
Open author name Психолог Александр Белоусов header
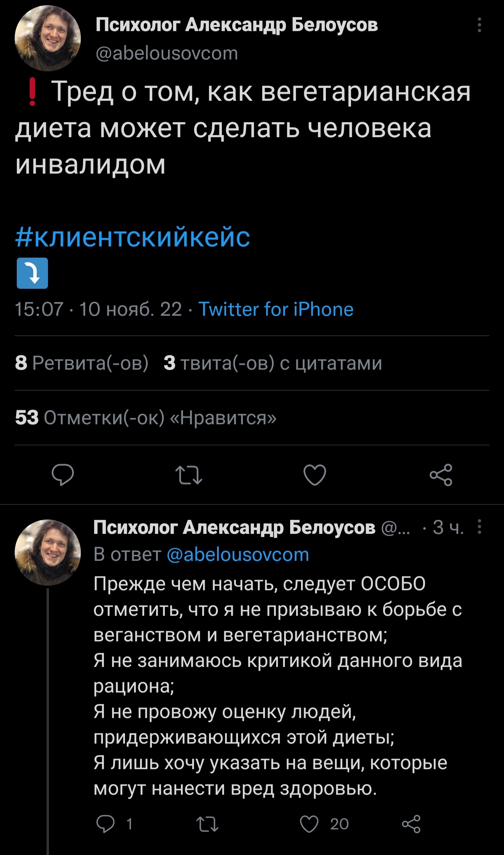237,25
